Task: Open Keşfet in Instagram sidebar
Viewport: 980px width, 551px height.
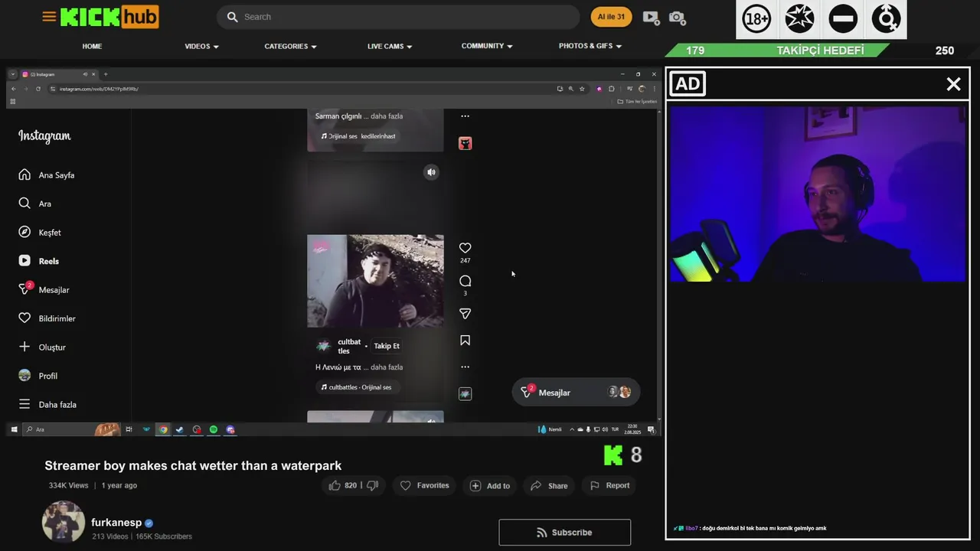Action: click(39, 233)
